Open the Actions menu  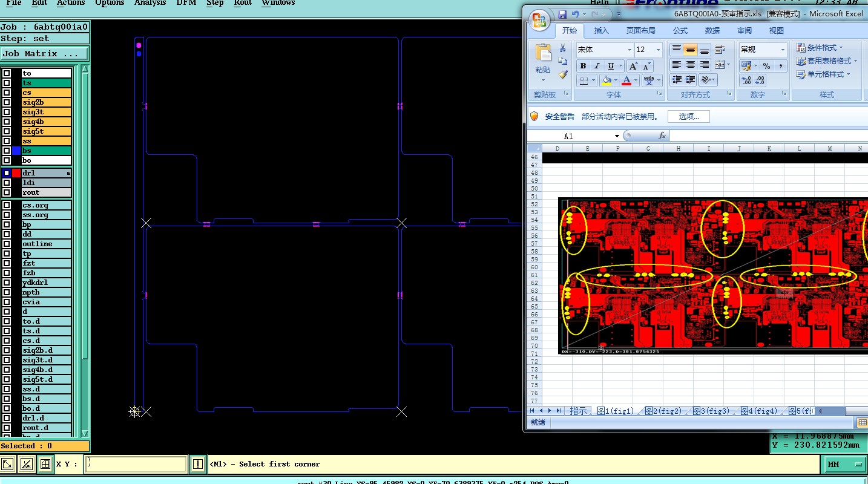click(71, 3)
